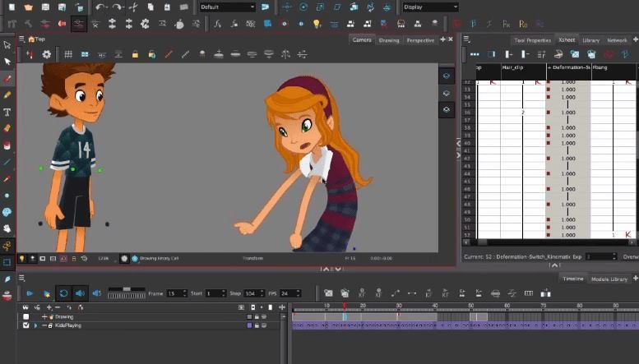Select the Eraser tool in left toolbar
The width and height of the screenshot is (639, 364).
[7, 128]
